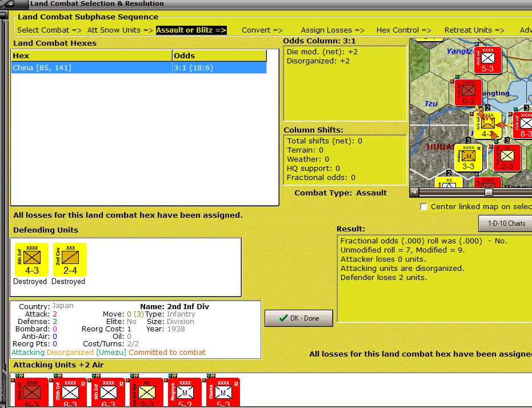
Task: Select the 23rd Inf attacking unit counter
Action: pos(32,392)
